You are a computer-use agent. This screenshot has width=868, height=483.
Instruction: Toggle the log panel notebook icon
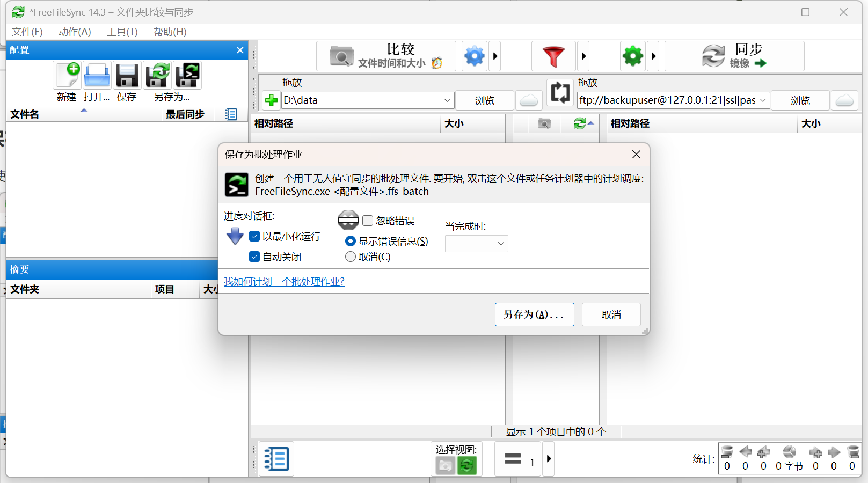[276, 459]
